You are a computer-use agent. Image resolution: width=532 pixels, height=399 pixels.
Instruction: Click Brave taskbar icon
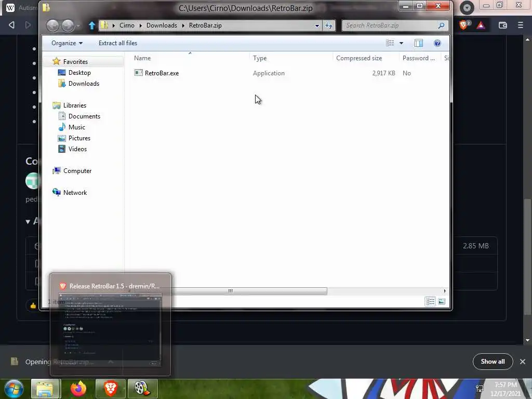tap(110, 389)
